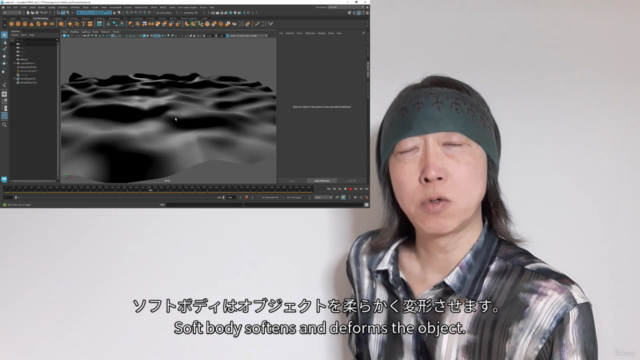Screen dimensions: 640x360
Task: Open the viewport Shading menu
Action: [74, 32]
